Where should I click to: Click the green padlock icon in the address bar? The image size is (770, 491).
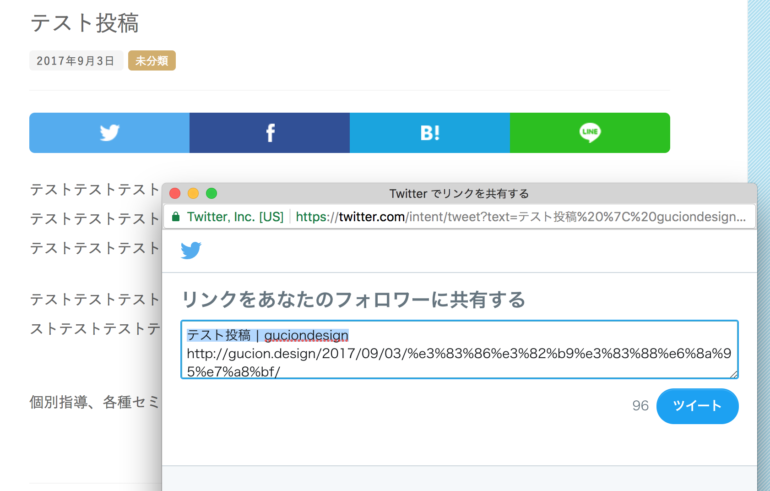point(176,216)
